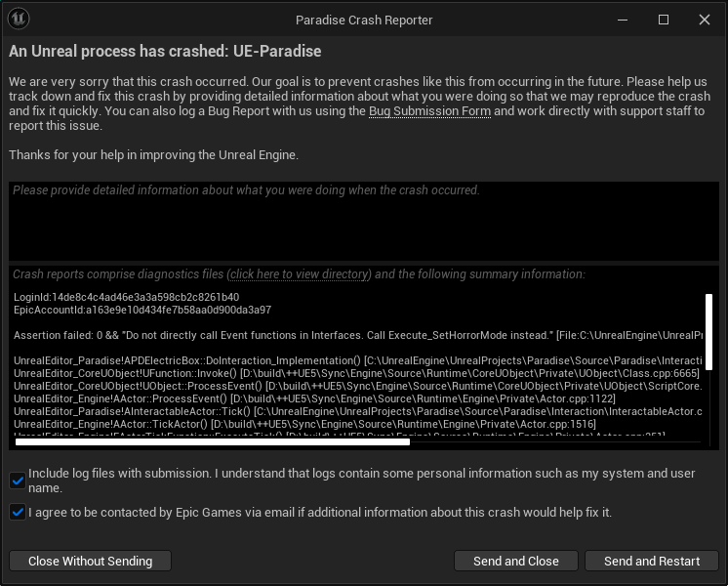Screen dimensions: 728x586
Task: Click Send and Restart button
Action: pyautogui.click(x=652, y=561)
